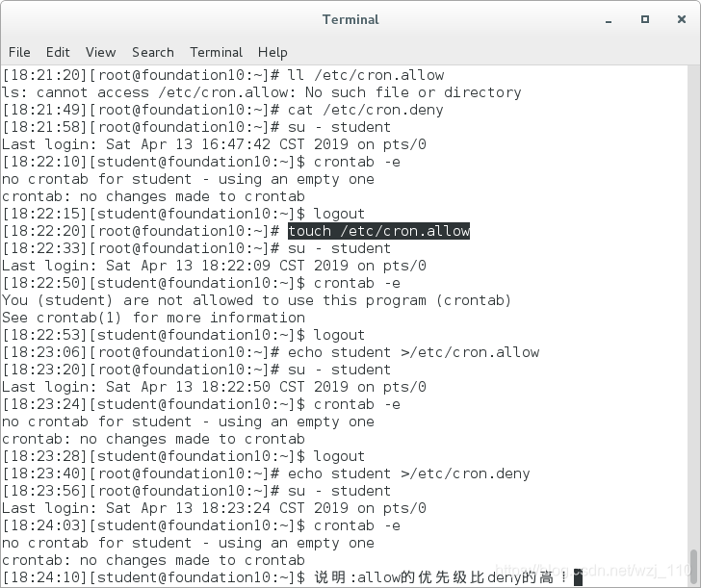Click 'Last login: Sat Apr 13 16:47:42' line

[x=214, y=144]
